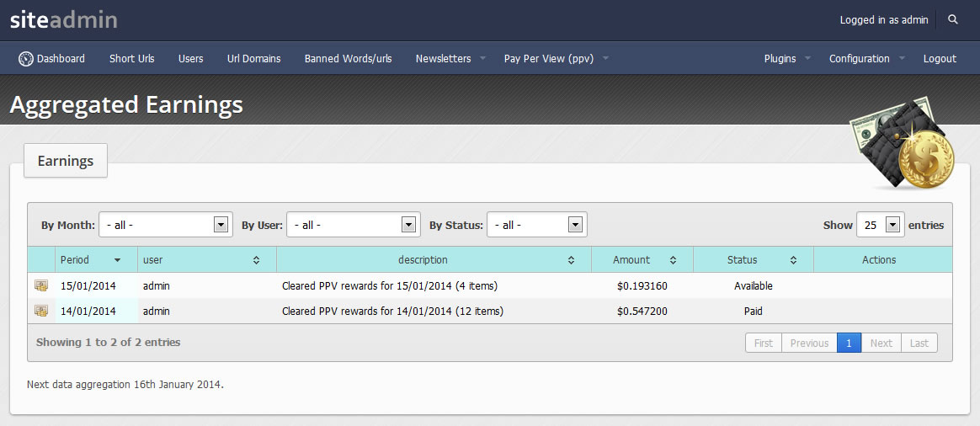This screenshot has width=980, height=426.
Task: Select page 1 in pagination
Action: [x=849, y=343]
